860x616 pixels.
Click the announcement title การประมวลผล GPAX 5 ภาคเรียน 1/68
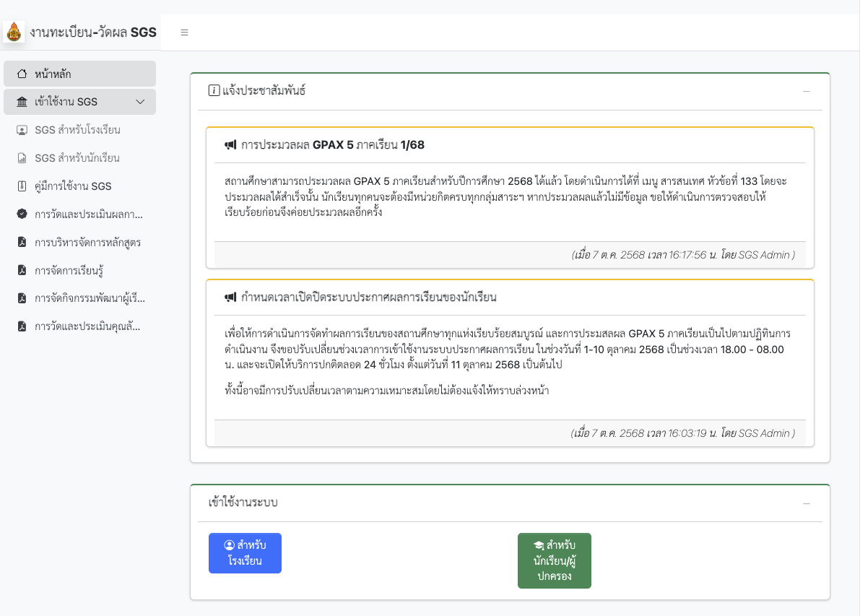click(x=332, y=145)
